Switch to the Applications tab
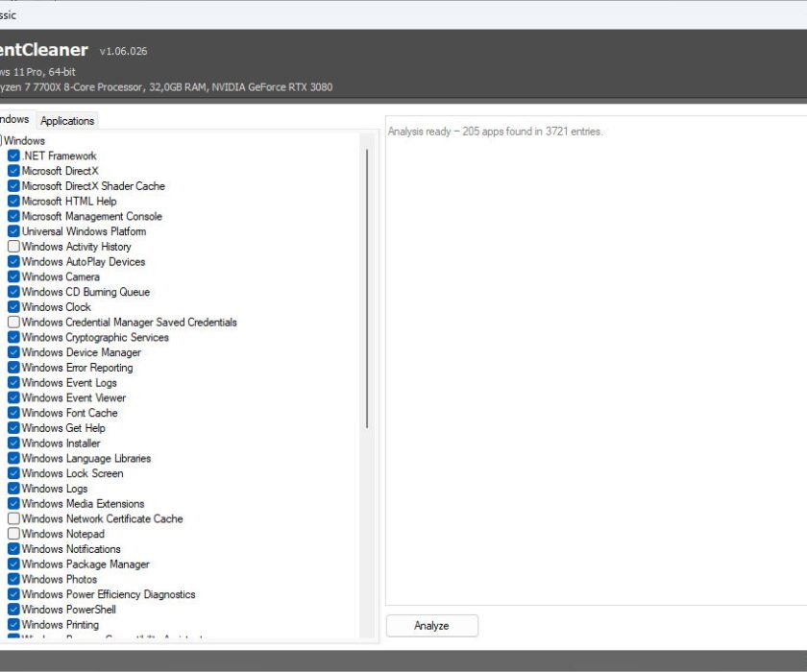807x672 pixels. point(67,121)
